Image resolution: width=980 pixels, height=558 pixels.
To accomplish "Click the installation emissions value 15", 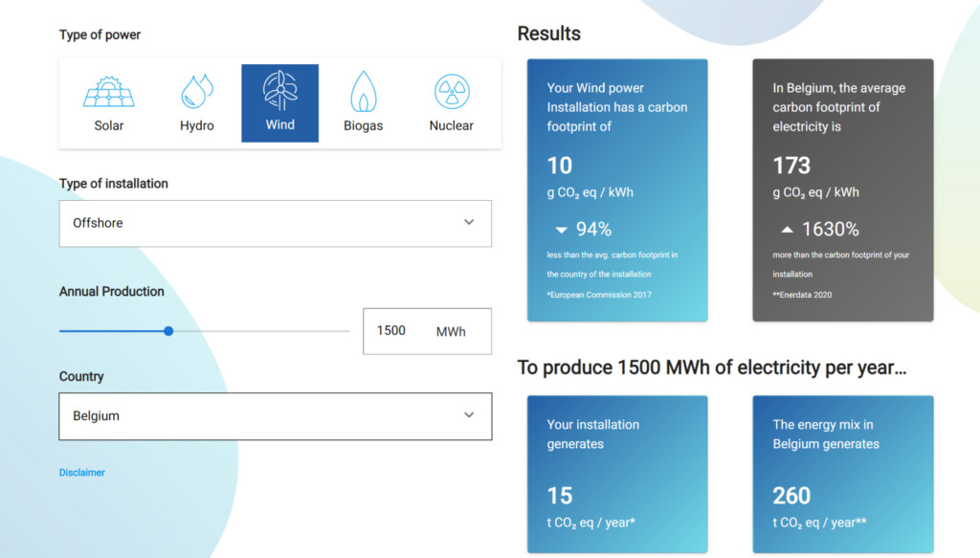I will tap(559, 496).
